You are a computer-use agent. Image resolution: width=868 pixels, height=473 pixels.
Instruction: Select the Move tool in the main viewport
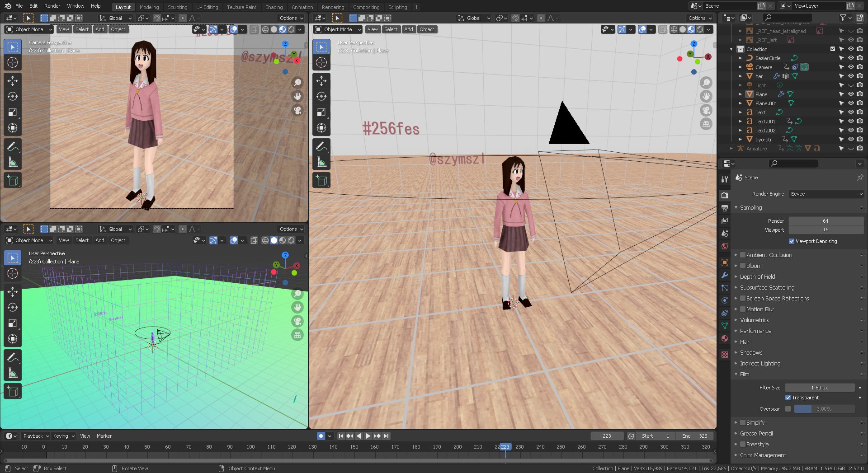(x=321, y=81)
